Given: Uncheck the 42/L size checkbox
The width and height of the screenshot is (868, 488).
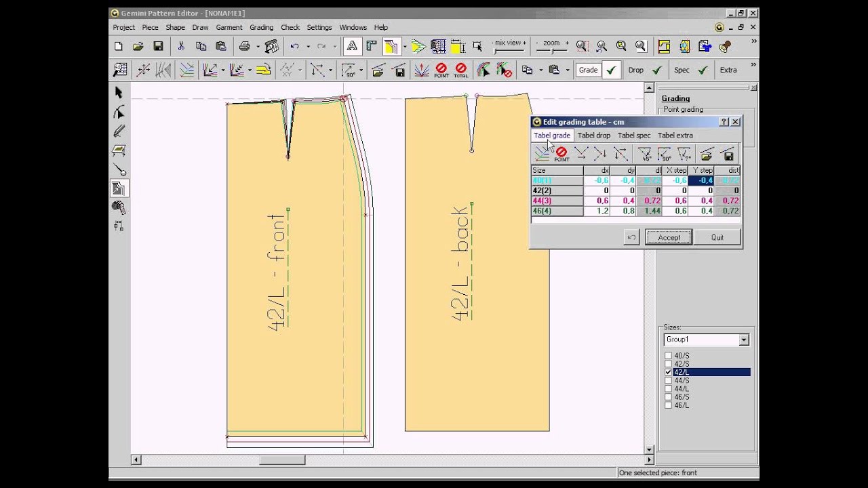Looking at the screenshot, I should pos(668,372).
